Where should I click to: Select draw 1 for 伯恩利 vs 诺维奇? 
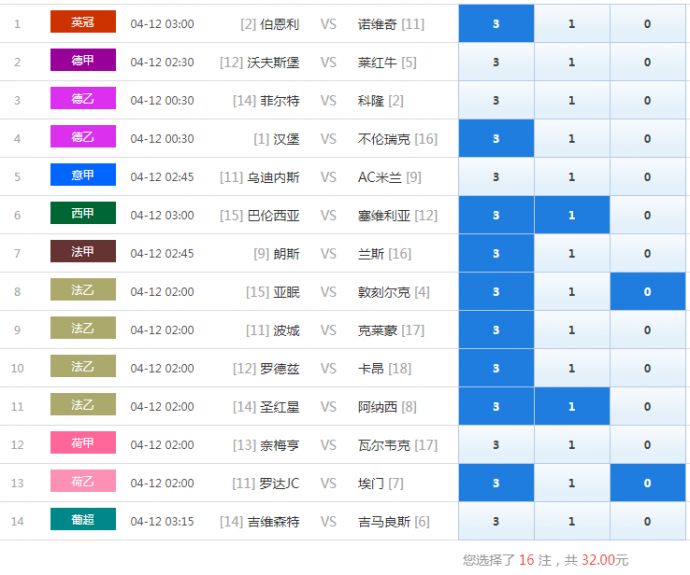572,24
